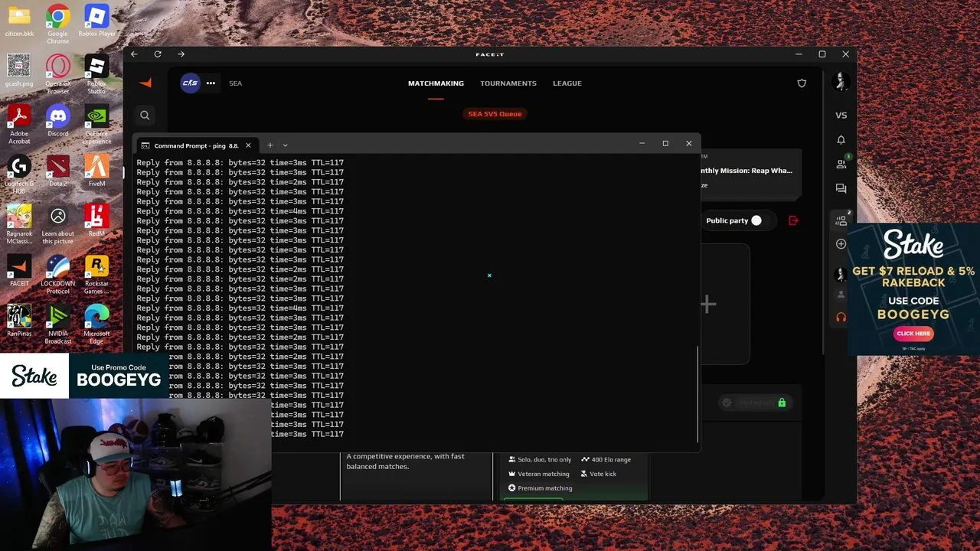Open the GeForce Experience desktop shortcut

pos(96,125)
